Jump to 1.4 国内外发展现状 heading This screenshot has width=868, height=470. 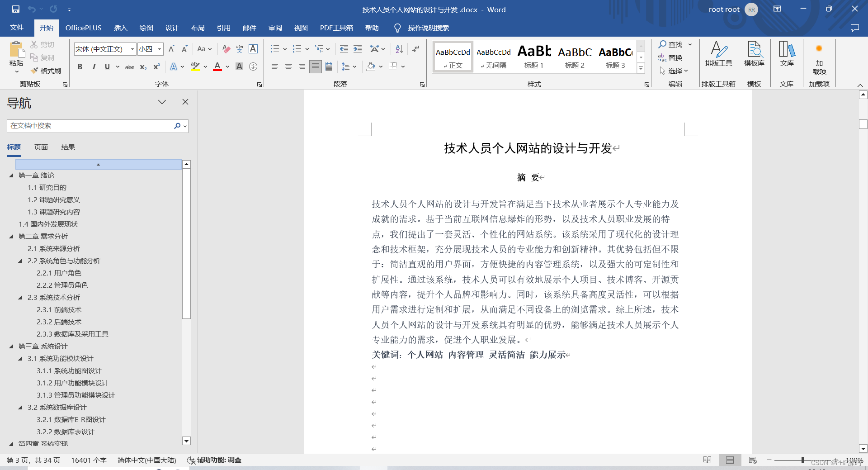click(48, 224)
